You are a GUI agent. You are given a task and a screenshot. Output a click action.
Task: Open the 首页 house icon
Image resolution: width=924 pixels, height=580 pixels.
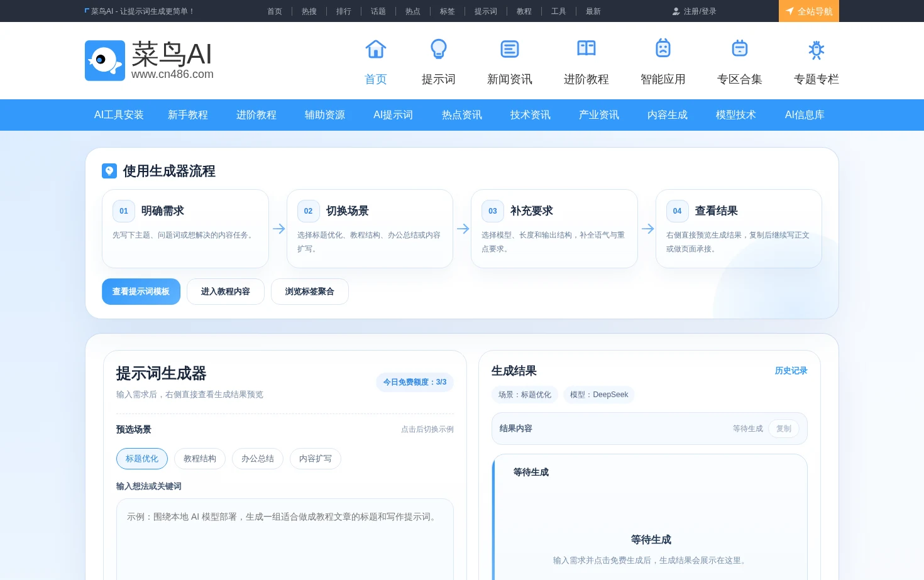376,49
